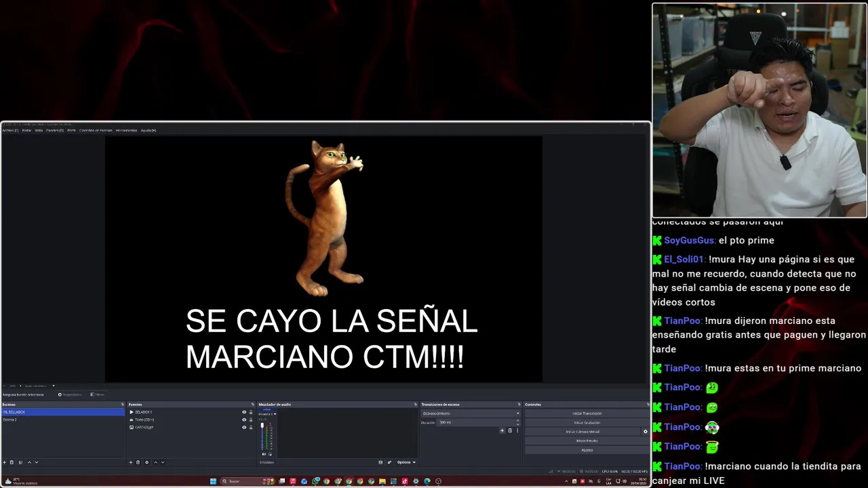868x488 pixels.
Task: Open Colección de Escenas menu
Action: coord(96,130)
